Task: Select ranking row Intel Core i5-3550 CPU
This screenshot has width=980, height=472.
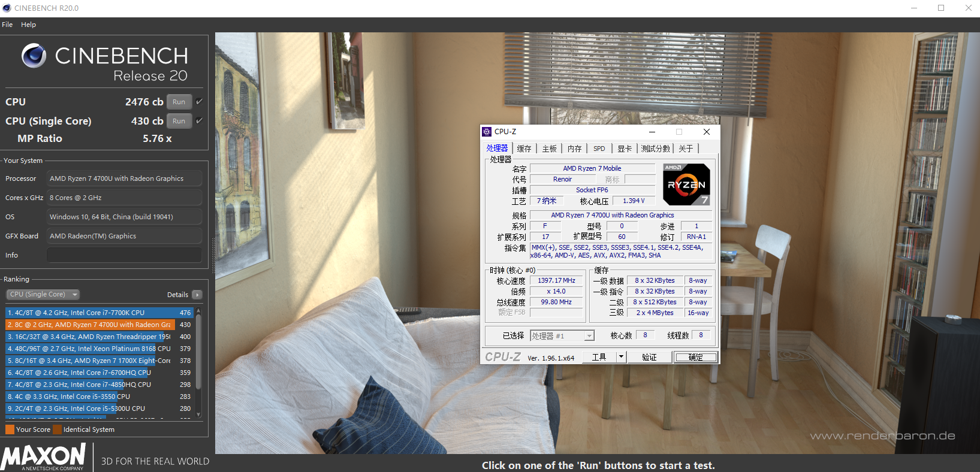Action: 99,397
